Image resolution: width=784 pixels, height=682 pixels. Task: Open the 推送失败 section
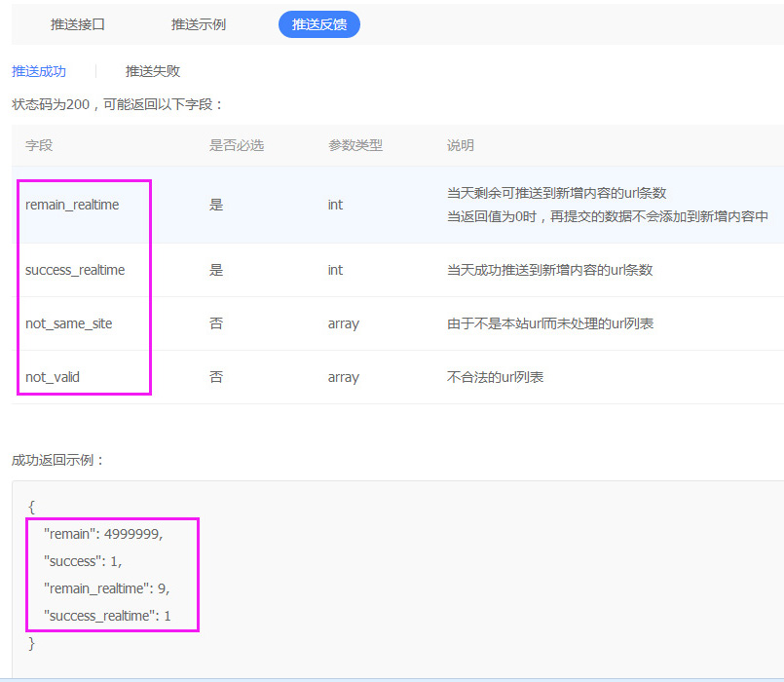tap(152, 70)
